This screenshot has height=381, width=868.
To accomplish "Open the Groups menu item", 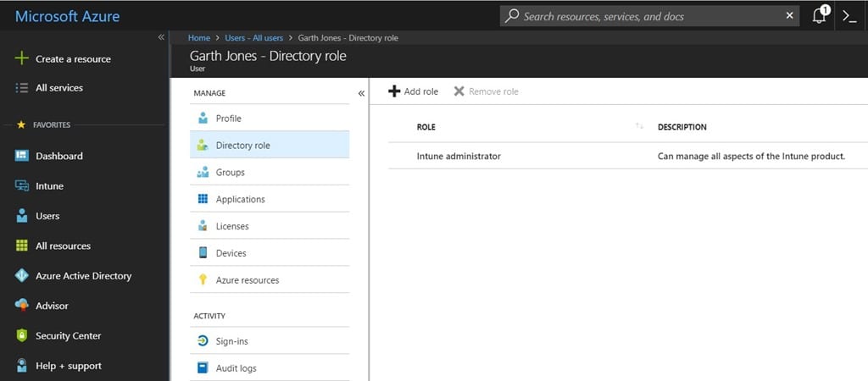I will (x=270, y=172).
